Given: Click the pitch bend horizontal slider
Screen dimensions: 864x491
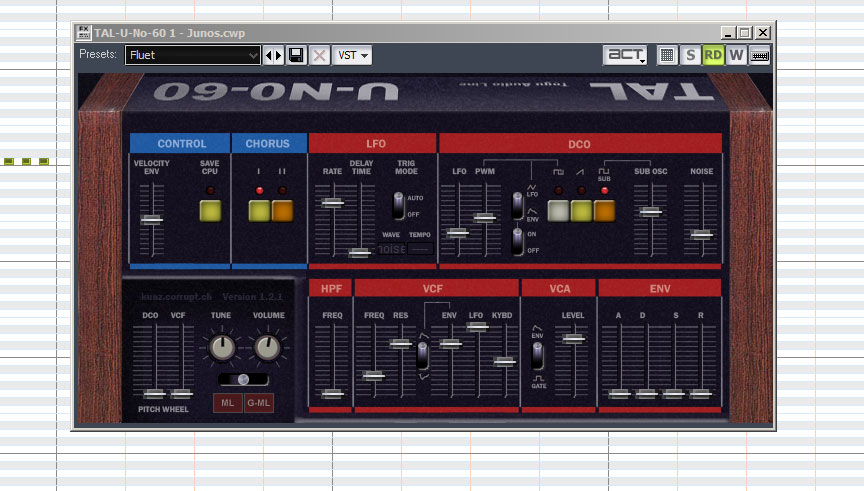Looking at the screenshot, I should 243,379.
